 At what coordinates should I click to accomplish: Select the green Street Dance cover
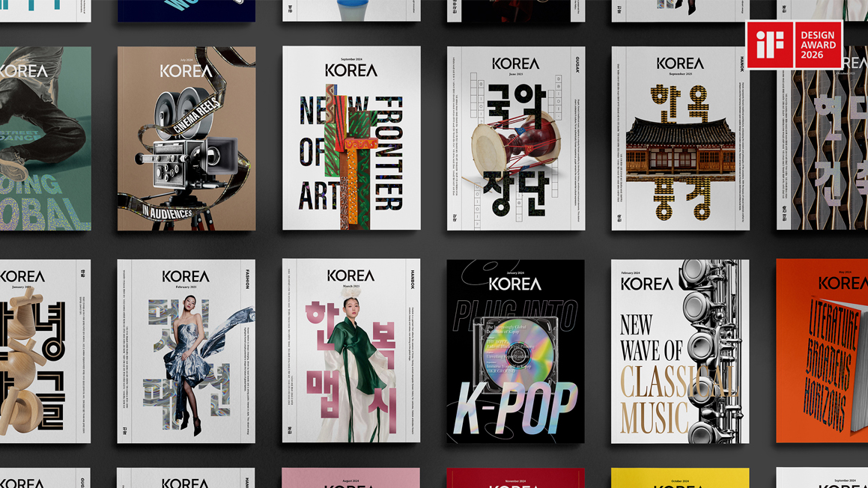pyautogui.click(x=45, y=138)
